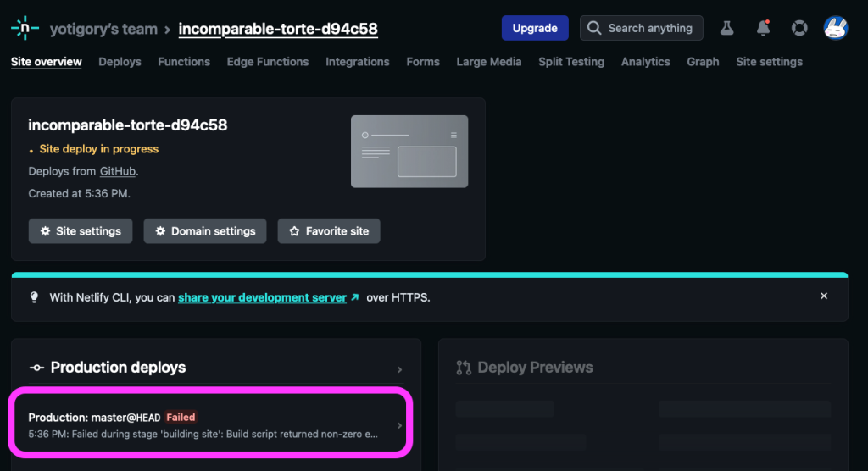Screen dimensions: 868x471
Task: Click the Created at 5:36 PM text
Action: pyautogui.click(x=79, y=194)
